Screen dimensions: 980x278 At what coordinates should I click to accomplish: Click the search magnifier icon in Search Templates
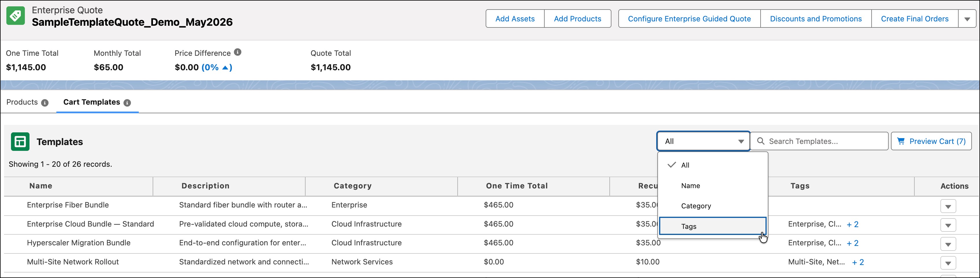pos(761,141)
